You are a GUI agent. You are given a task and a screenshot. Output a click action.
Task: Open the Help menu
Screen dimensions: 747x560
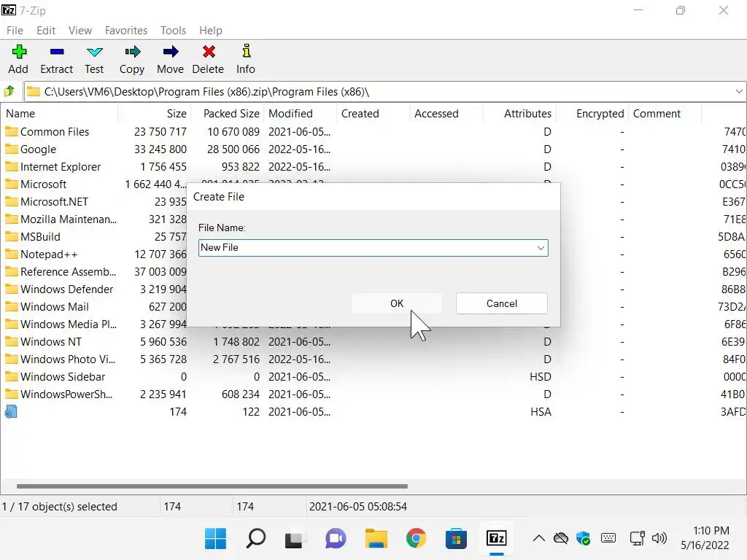[211, 31]
